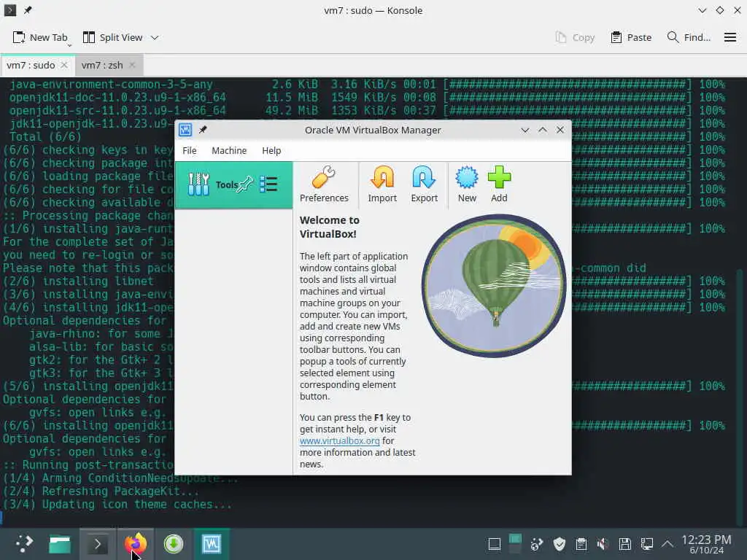Switch to VirtualBox via taskbar icon
Image resolution: width=747 pixels, height=560 pixels.
[212, 544]
